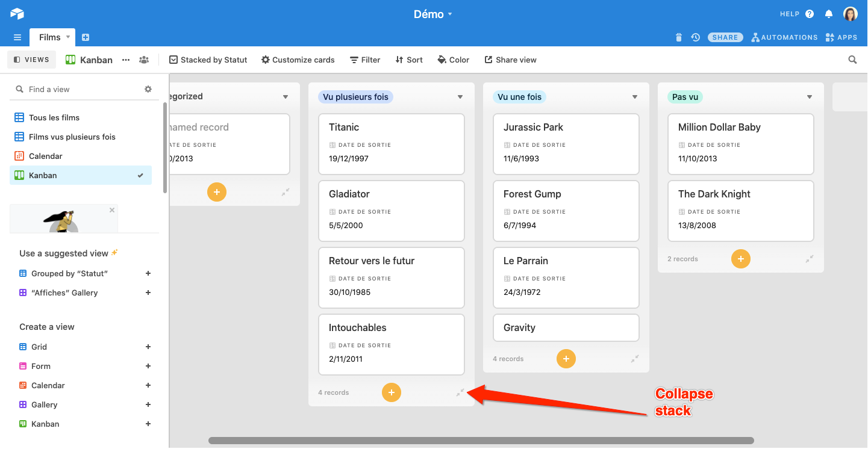The image size is (868, 449).
Task: Open Customize cards
Action: click(x=298, y=60)
